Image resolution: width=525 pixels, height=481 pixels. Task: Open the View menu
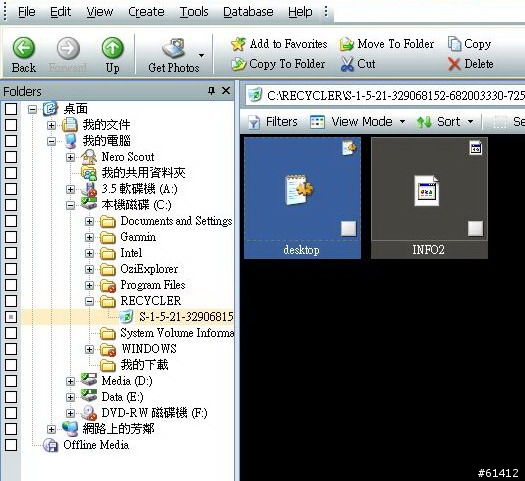click(99, 12)
